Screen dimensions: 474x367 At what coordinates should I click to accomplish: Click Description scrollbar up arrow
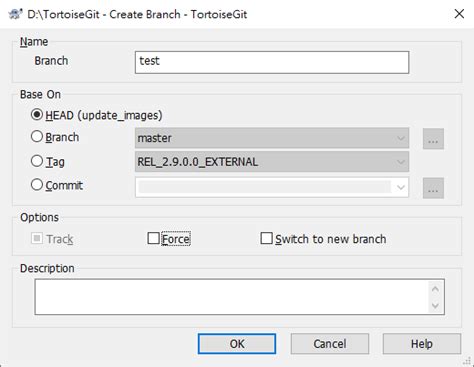click(x=435, y=289)
